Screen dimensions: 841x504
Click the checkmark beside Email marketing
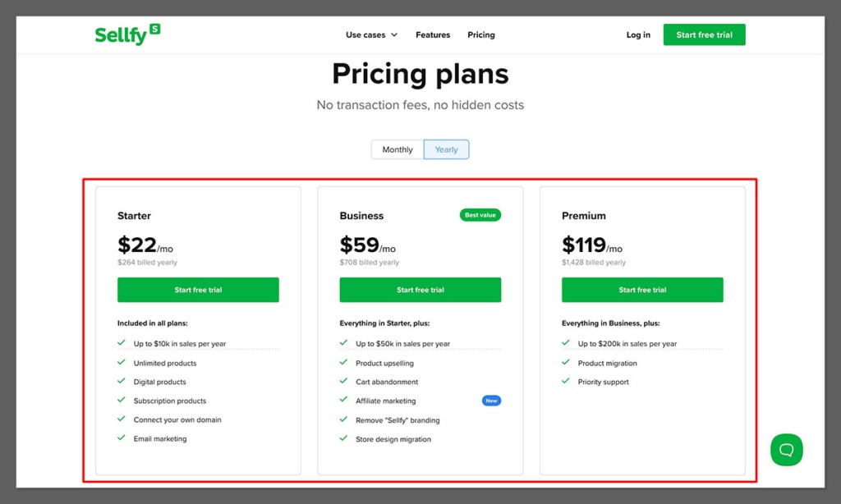(x=122, y=438)
